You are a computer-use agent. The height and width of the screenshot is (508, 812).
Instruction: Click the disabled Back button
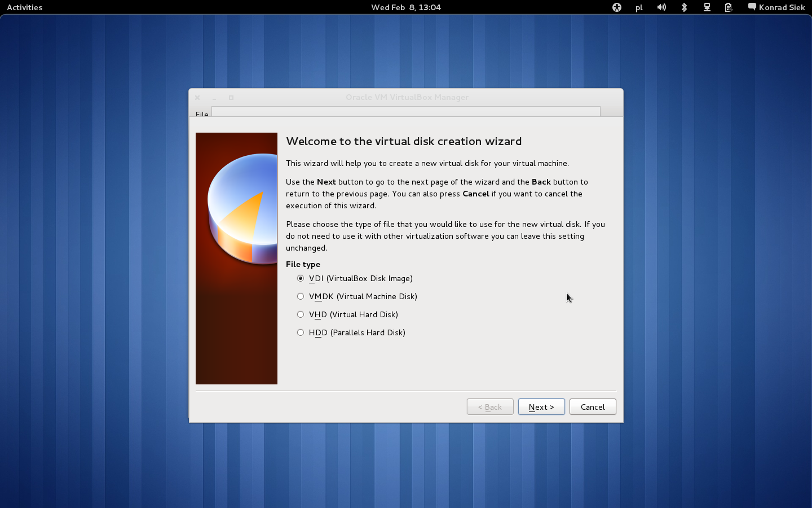(490, 407)
